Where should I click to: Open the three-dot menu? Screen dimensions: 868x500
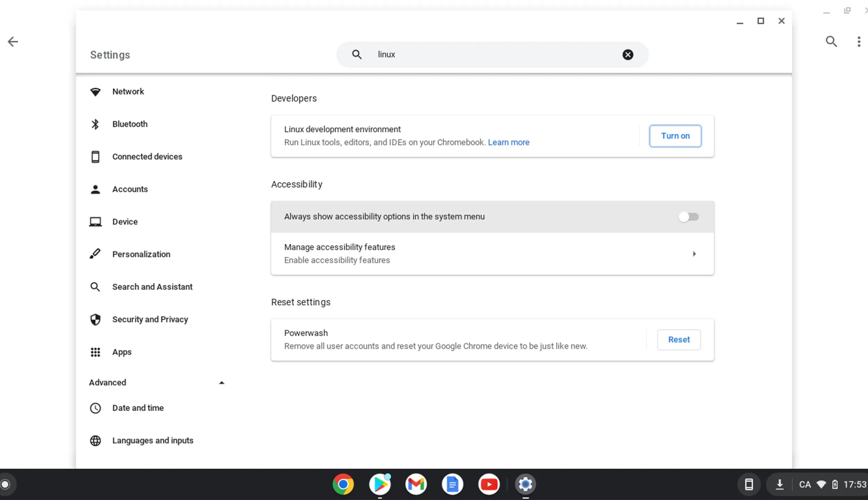coord(859,41)
